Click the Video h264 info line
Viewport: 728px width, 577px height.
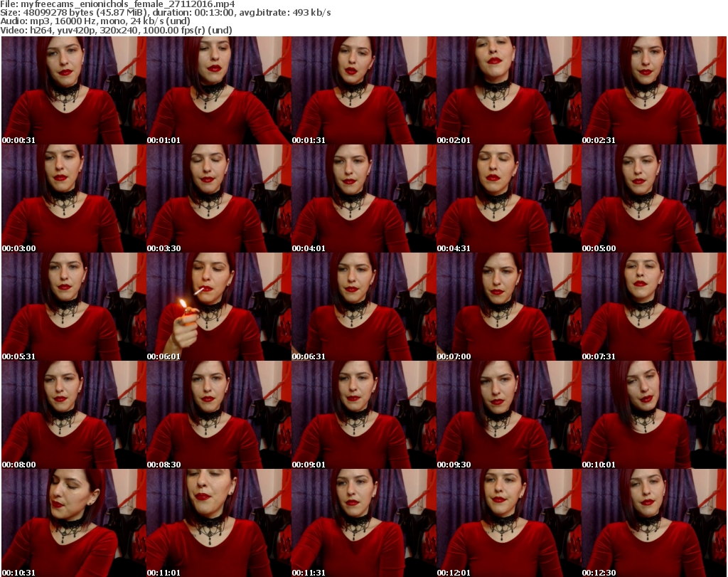pos(116,30)
